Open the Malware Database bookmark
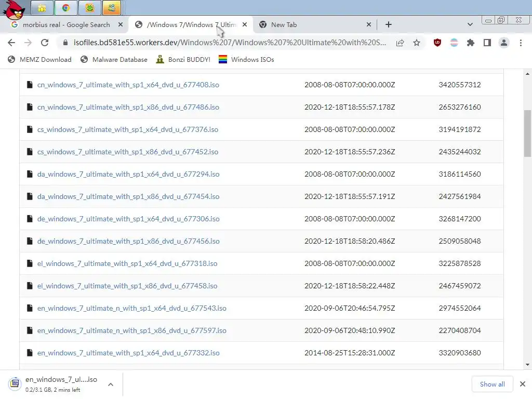The height and width of the screenshot is (399, 532). pyautogui.click(x=114, y=60)
